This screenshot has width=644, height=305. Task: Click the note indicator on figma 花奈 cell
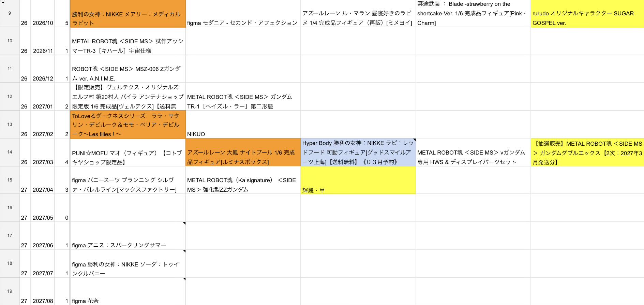184,279
